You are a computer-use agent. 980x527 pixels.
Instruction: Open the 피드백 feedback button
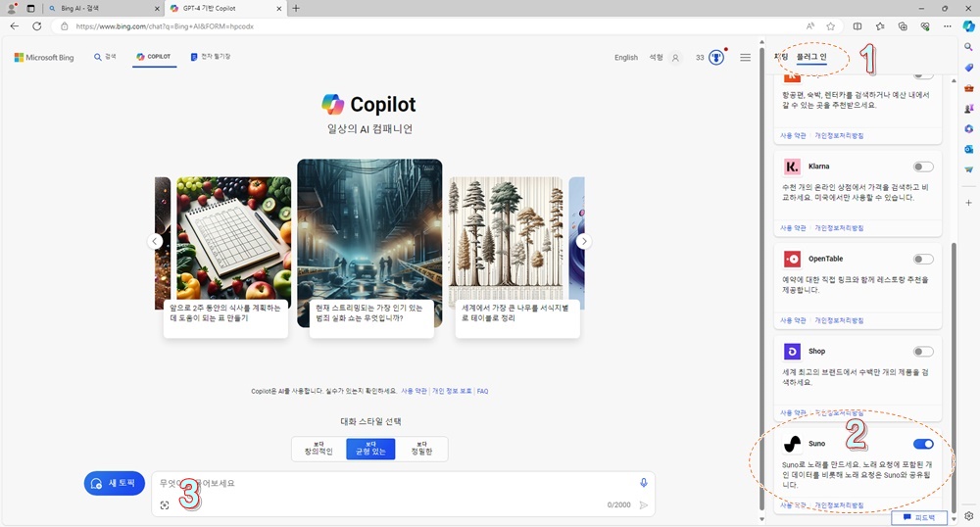click(919, 517)
